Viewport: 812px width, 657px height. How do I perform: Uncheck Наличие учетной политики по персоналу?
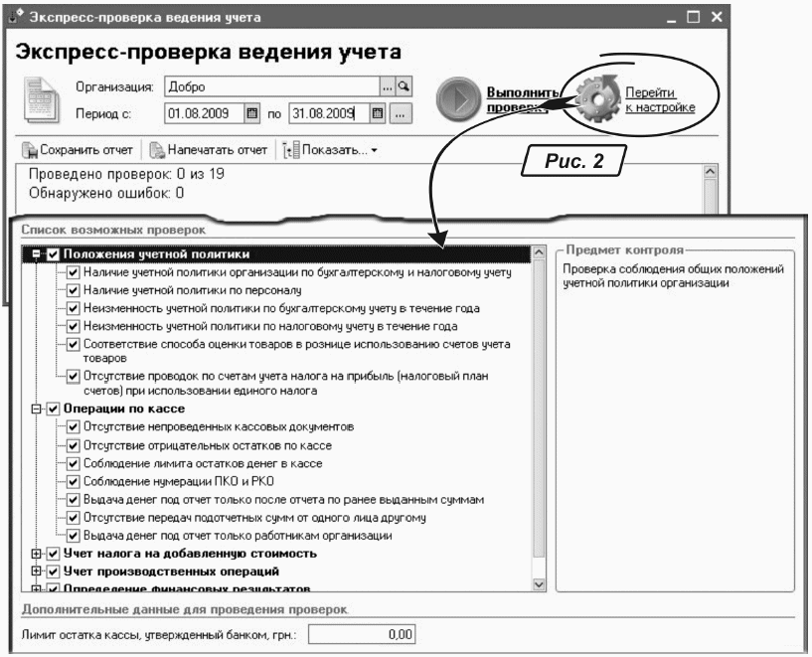coord(73,290)
